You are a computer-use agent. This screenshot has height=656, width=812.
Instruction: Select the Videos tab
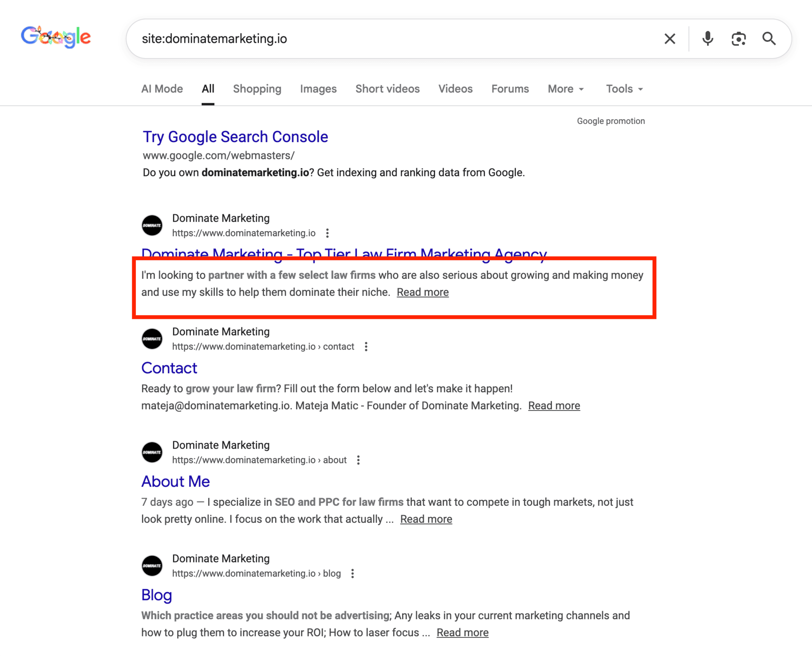[455, 89]
